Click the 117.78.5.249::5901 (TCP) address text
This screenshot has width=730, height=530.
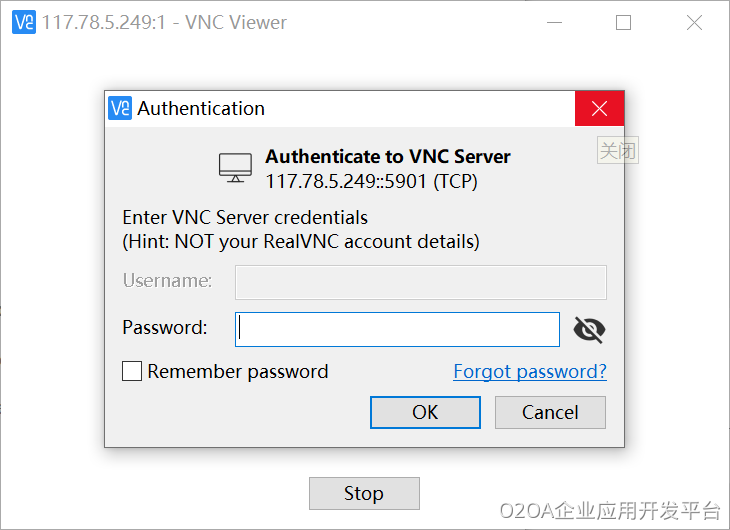pos(371,181)
